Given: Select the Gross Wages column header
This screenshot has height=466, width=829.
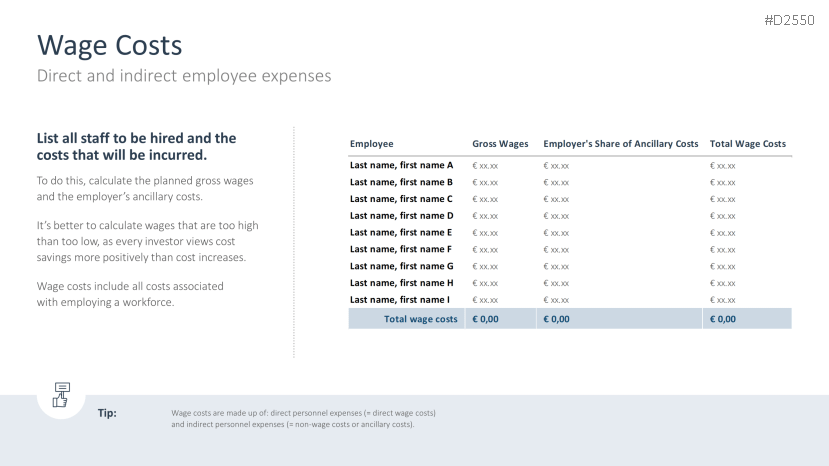Looking at the screenshot, I should [500, 144].
